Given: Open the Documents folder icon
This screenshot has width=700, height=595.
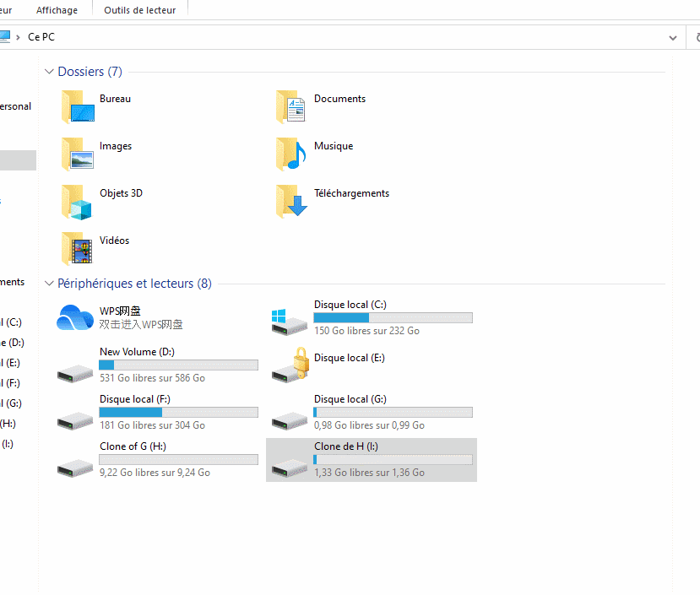Looking at the screenshot, I should tap(292, 107).
